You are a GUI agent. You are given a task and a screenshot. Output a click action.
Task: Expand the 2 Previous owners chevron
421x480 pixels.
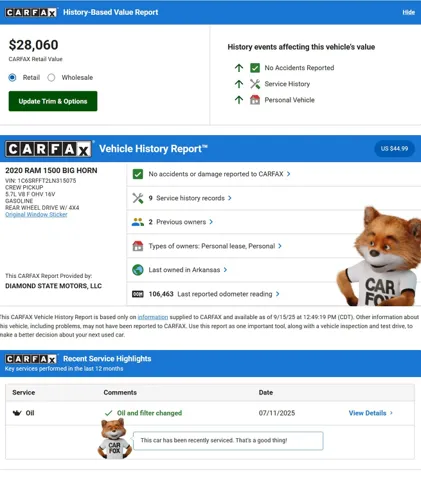211,222
